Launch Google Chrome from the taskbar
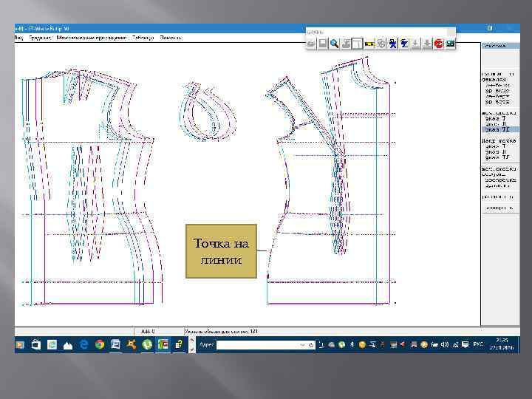 tap(100, 345)
